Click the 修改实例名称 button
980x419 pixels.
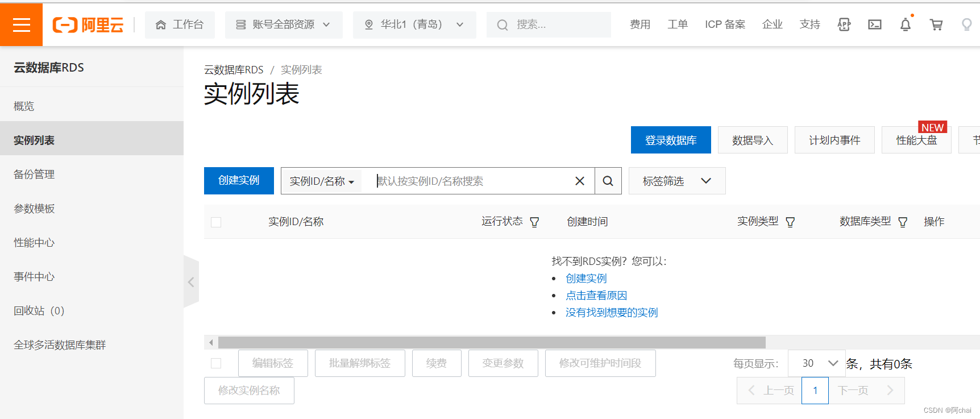click(249, 391)
